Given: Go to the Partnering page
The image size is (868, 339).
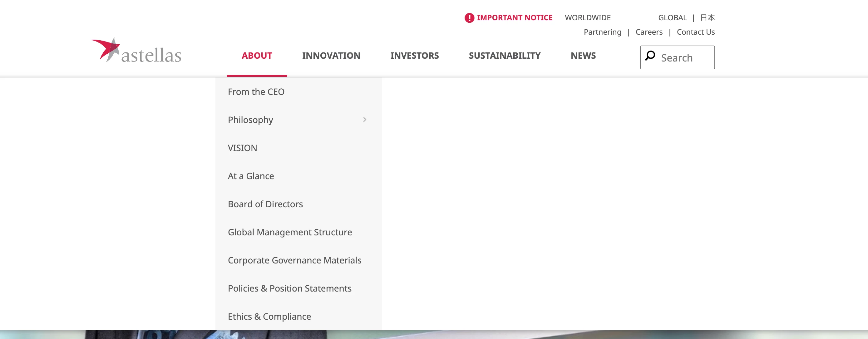Looking at the screenshot, I should (x=602, y=32).
